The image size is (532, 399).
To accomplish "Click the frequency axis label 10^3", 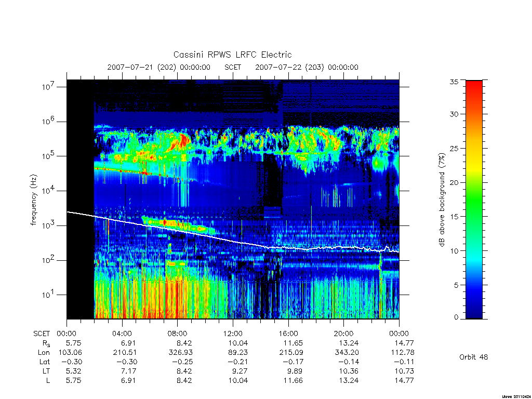I will tap(49, 225).
